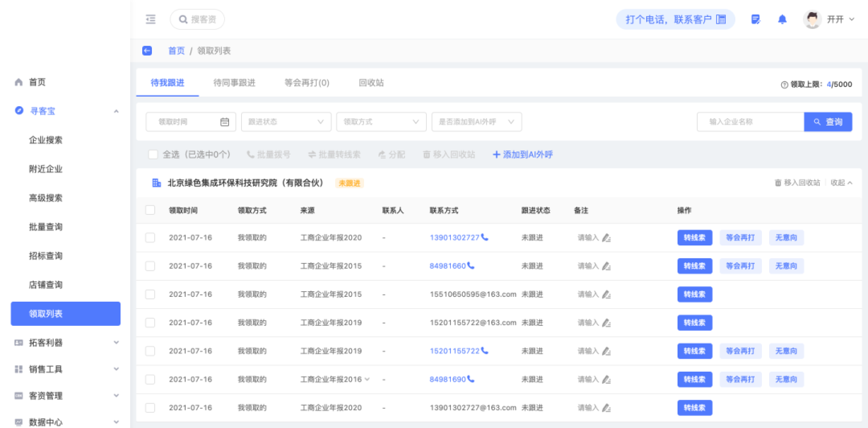This screenshot has height=428, width=868.
Task: Open notifications bell icon
Action: tap(782, 19)
